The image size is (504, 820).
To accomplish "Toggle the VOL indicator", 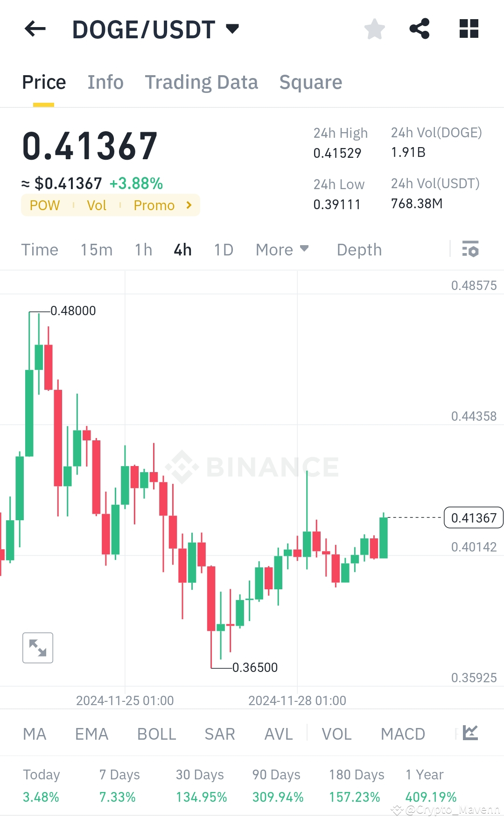I will tap(336, 733).
